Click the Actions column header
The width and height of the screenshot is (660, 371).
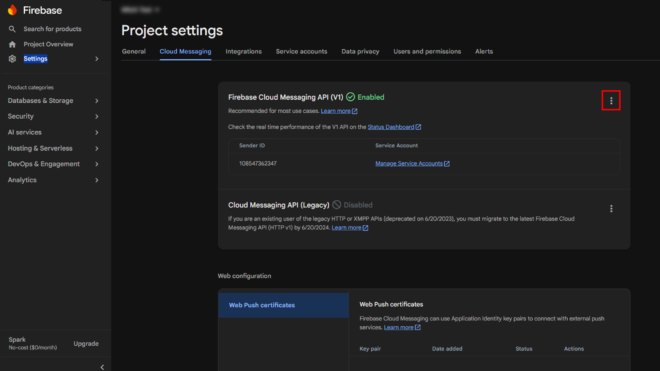click(574, 349)
